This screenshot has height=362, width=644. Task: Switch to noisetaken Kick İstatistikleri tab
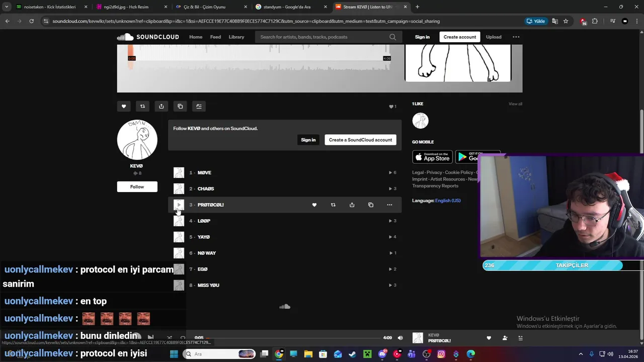click(x=51, y=7)
